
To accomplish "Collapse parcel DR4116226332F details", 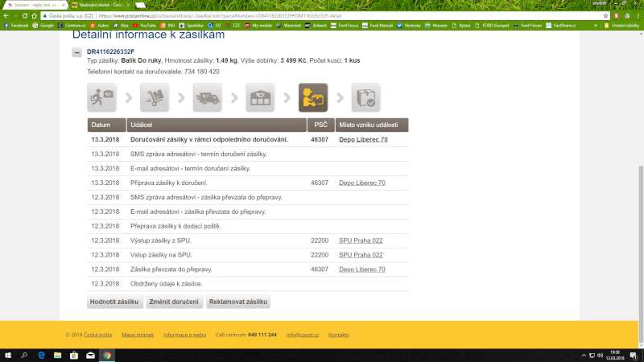I will point(76,52).
